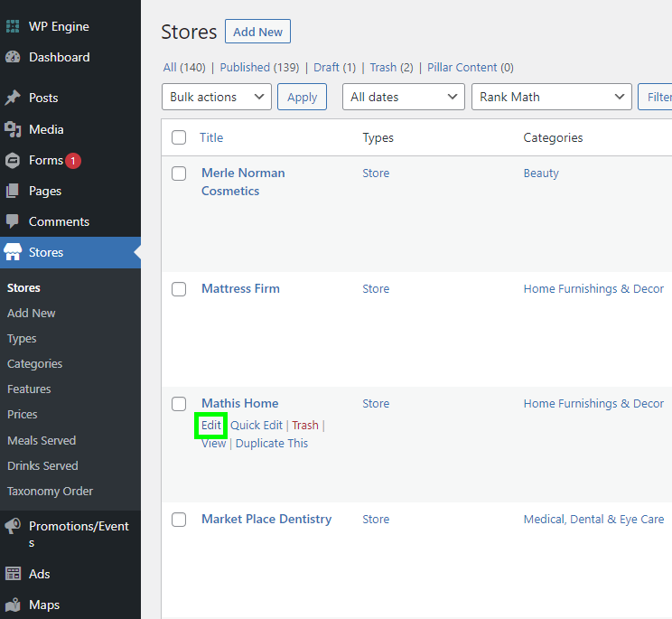Viewport: 672px width, 619px height.
Task: Click the WP Engine sidebar icon
Action: 13,26
